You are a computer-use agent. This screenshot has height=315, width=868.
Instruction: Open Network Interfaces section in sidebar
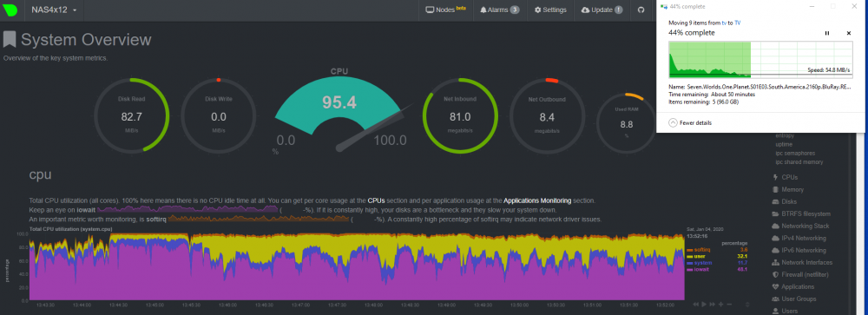pos(801,262)
